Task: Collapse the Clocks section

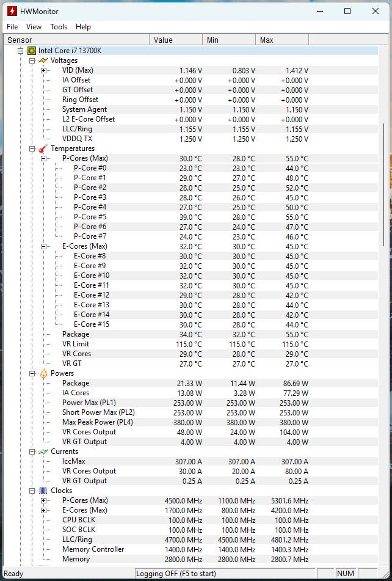Action: point(32,491)
